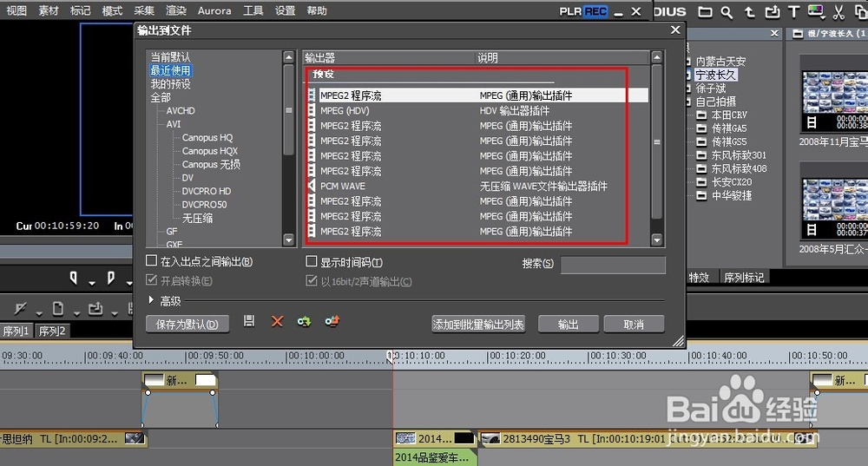Click the import preset icon

click(304, 322)
